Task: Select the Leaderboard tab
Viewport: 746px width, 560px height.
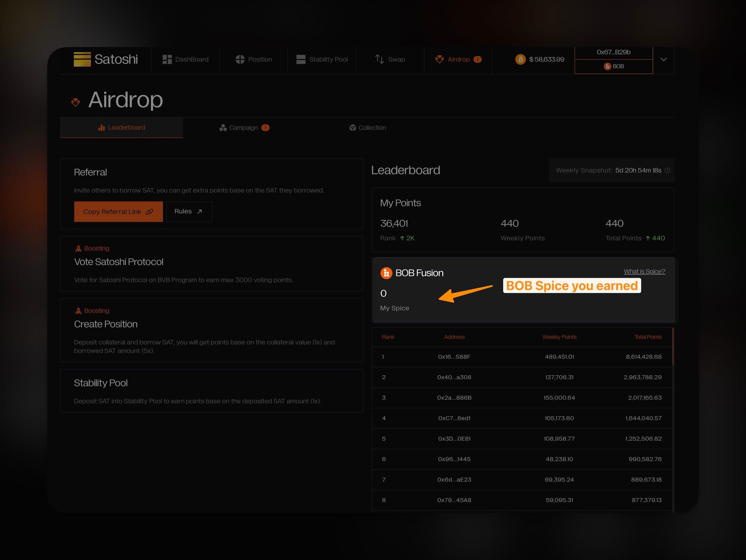Action: [122, 128]
